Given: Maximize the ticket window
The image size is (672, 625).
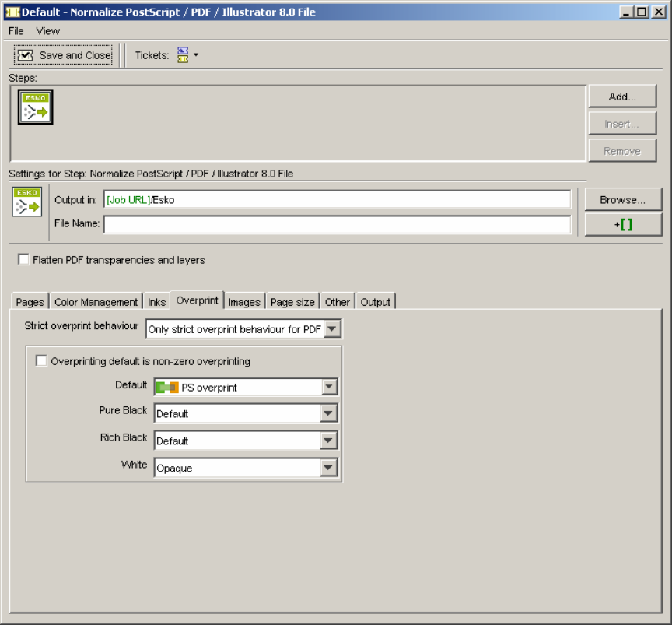Looking at the screenshot, I should [642, 12].
